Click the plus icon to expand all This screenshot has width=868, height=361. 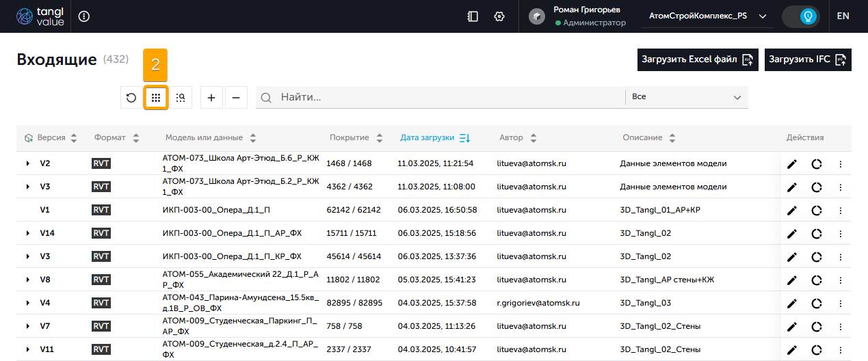pos(211,98)
